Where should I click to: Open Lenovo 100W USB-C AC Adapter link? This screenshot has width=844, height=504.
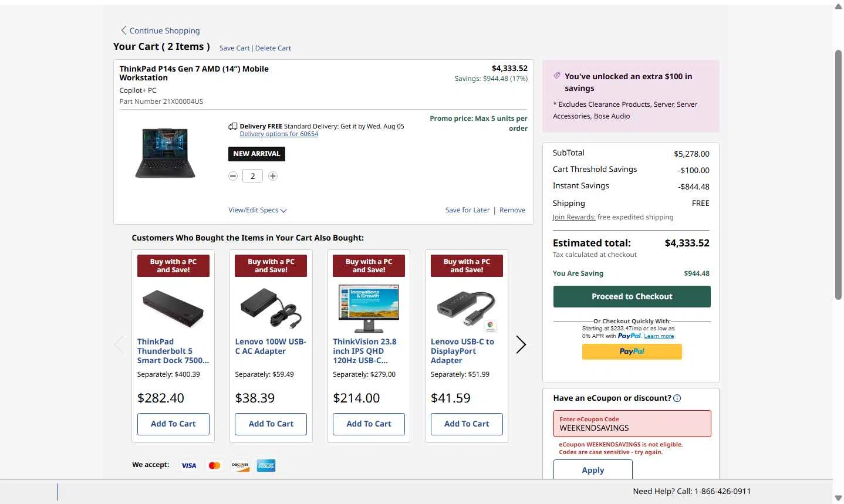(271, 346)
